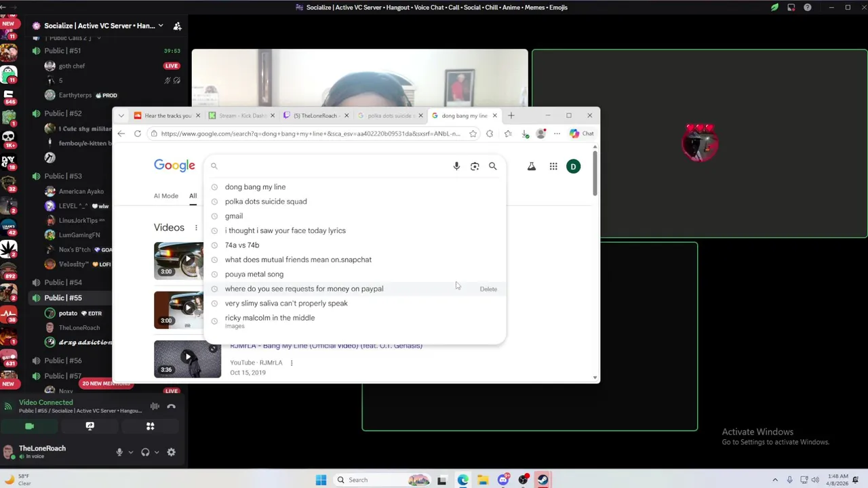
Task: Click the Google search magnifier button
Action: click(493, 166)
